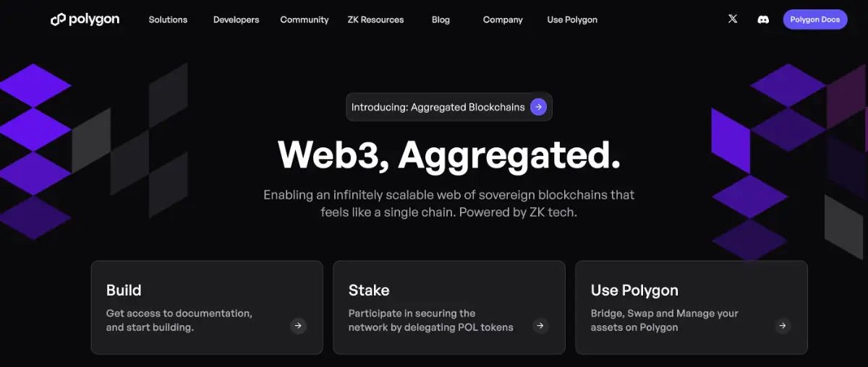Screen dimensions: 868x367
Task: Open the X (Twitter) social icon
Action: click(x=733, y=20)
